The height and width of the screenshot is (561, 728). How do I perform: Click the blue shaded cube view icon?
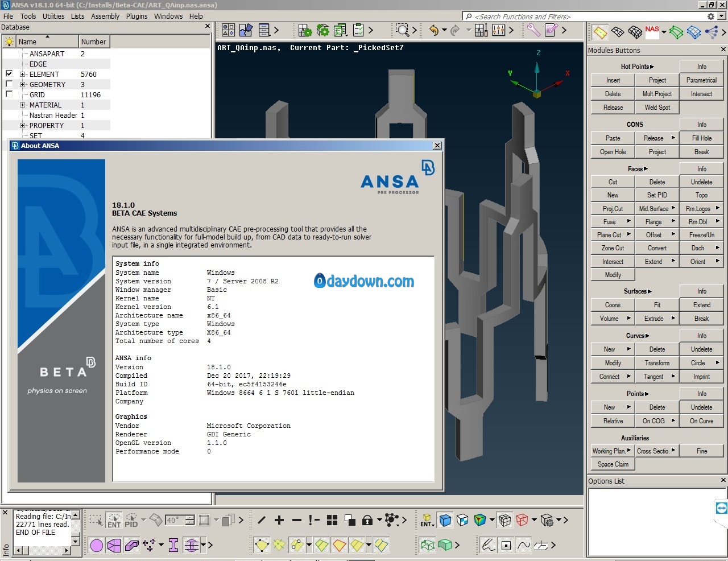(445, 520)
